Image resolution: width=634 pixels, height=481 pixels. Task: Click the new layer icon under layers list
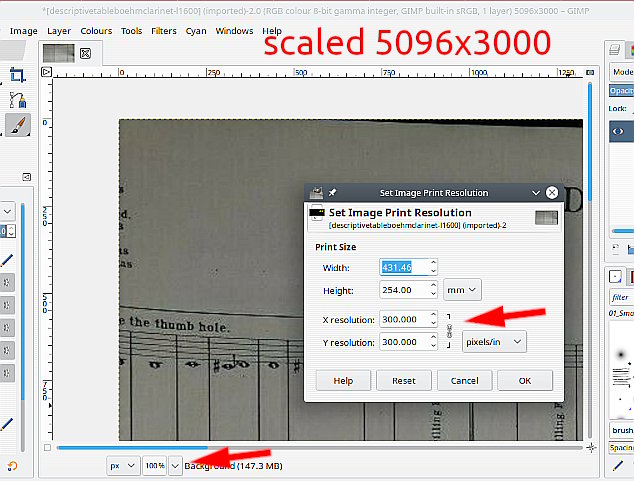[x=615, y=249]
